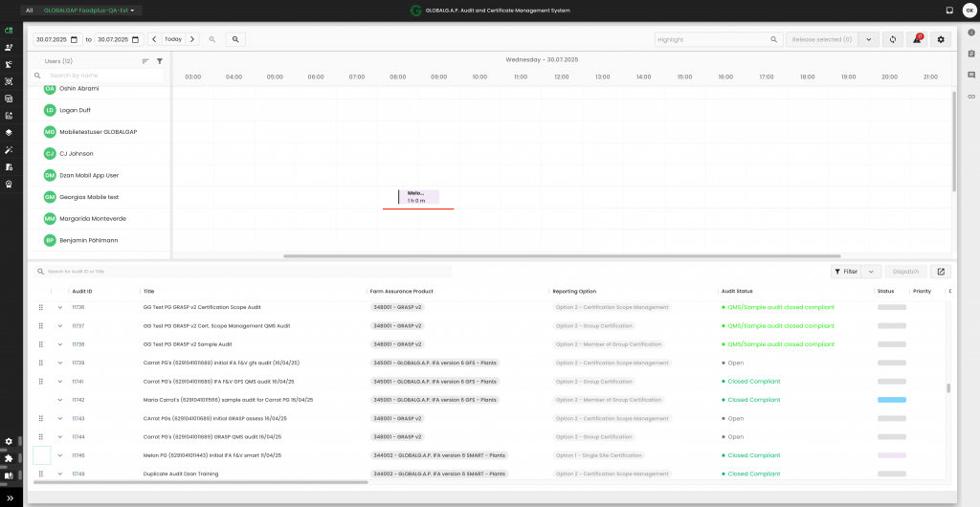Click the sort users icon

pyautogui.click(x=145, y=61)
